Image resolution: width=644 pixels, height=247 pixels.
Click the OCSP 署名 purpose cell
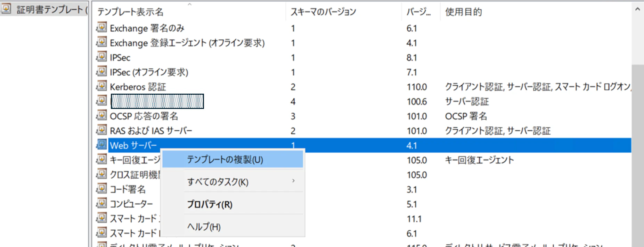[x=466, y=116]
